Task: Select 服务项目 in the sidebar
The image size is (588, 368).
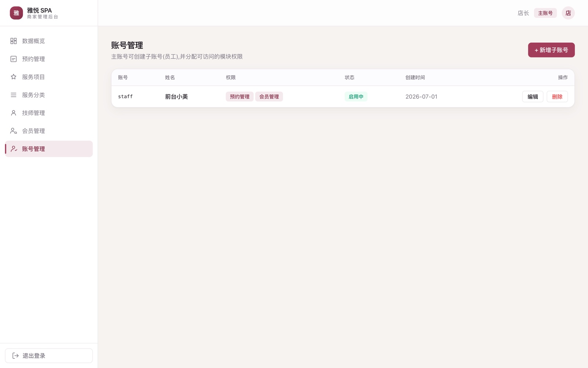Action: tap(49, 77)
